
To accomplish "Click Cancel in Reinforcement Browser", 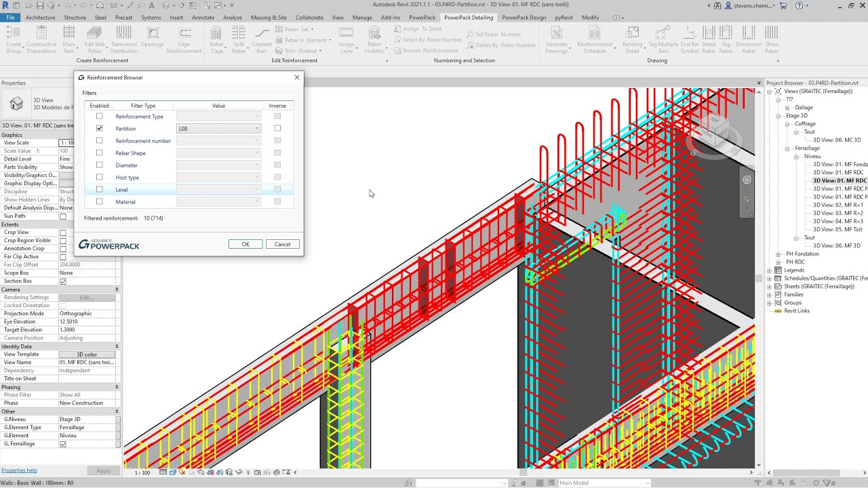I will [x=282, y=244].
